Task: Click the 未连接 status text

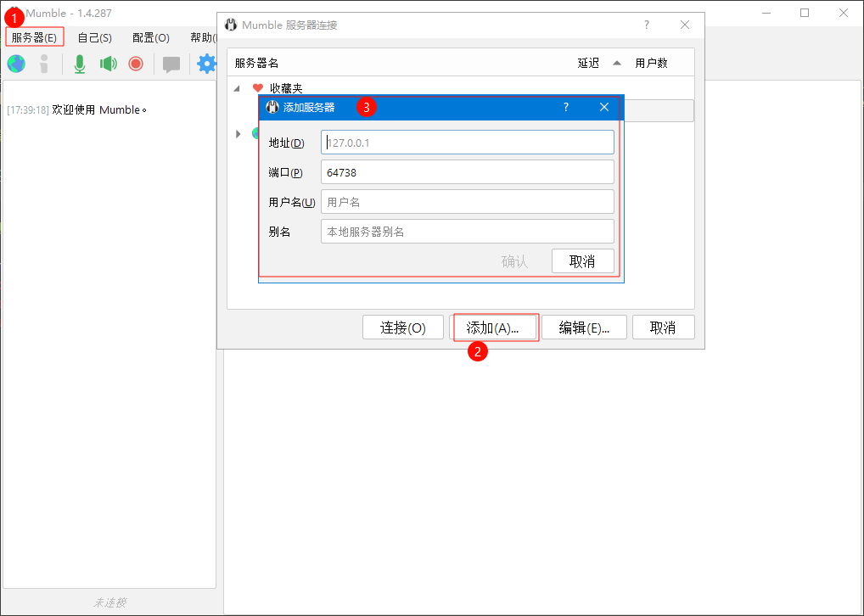Action: coord(110,602)
